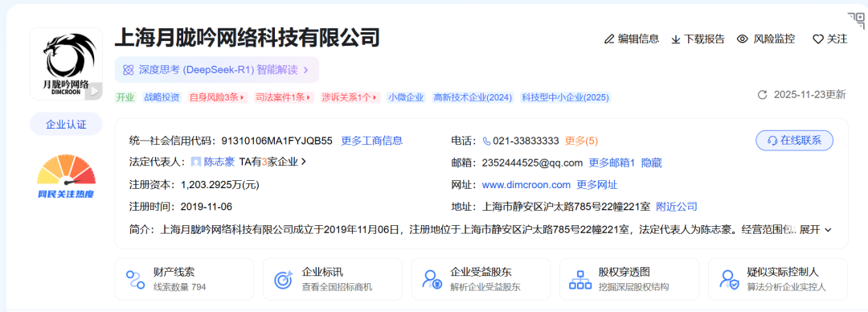Click the phone number 021-33833333
This screenshot has height=312, width=868.
pos(526,141)
